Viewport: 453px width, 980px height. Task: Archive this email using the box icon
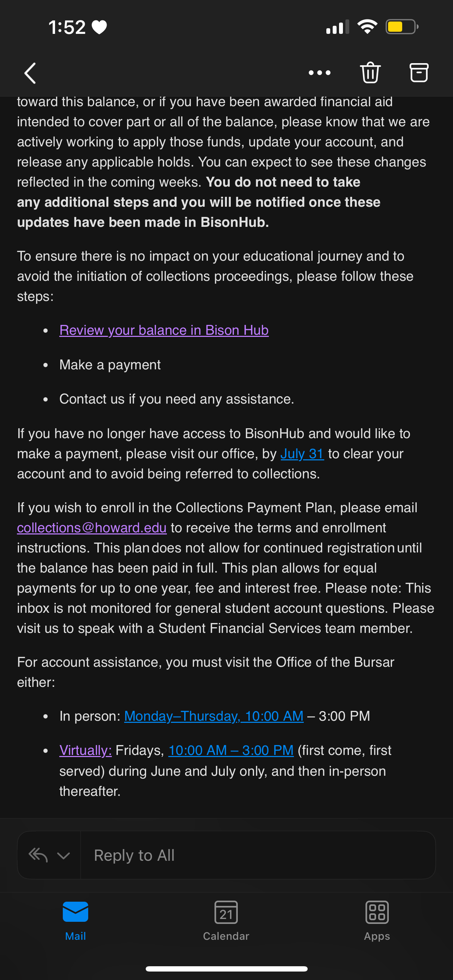click(x=419, y=72)
